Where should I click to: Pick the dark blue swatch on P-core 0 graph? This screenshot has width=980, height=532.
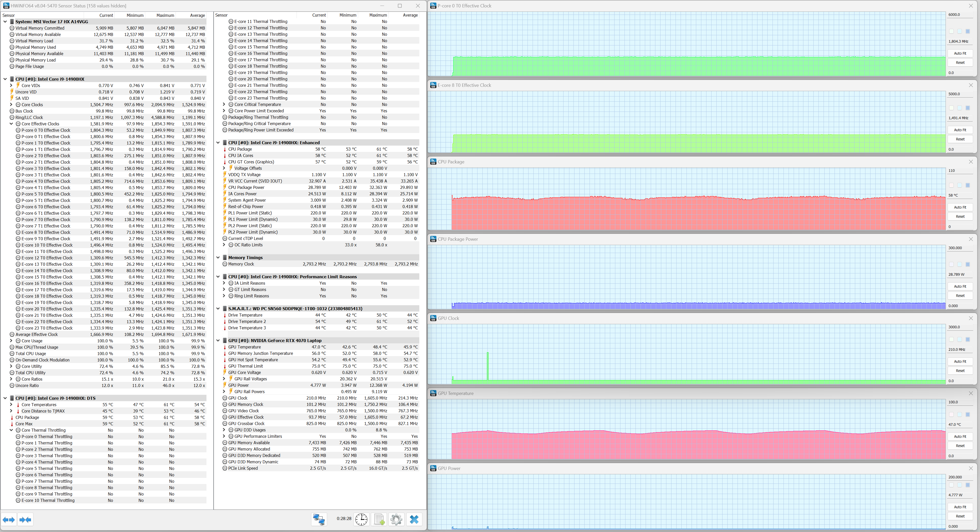968,31
